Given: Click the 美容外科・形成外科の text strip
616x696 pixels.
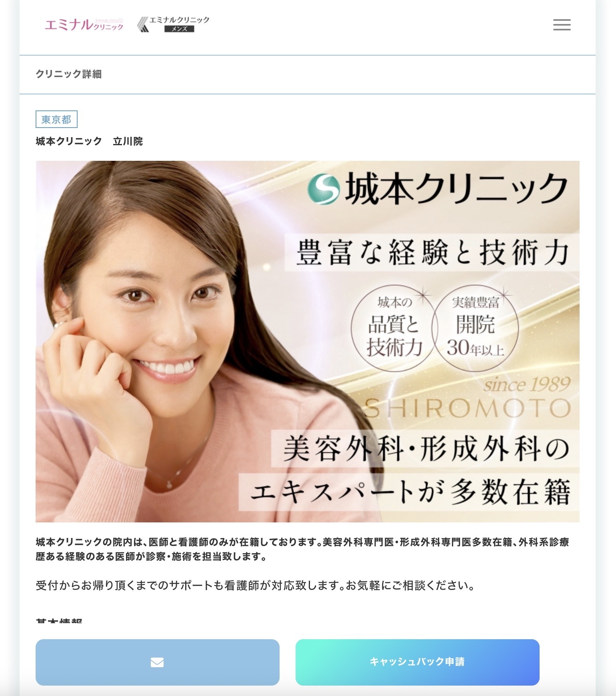Looking at the screenshot, I should [x=425, y=448].
